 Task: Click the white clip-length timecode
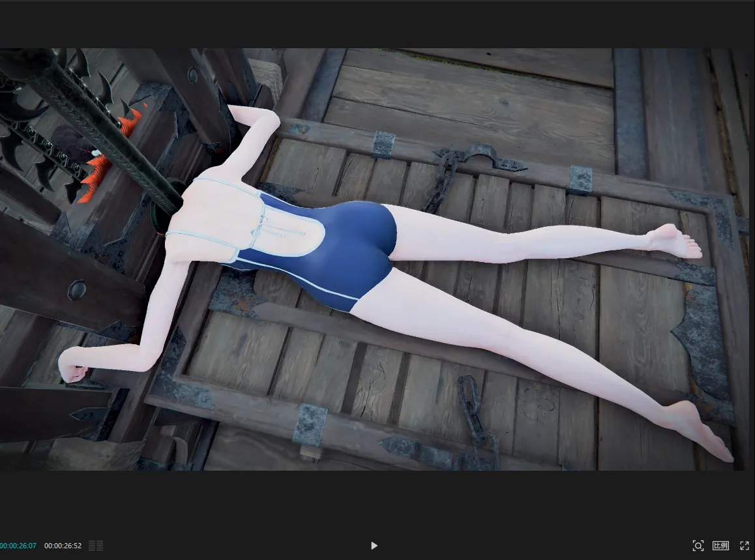[63, 546]
